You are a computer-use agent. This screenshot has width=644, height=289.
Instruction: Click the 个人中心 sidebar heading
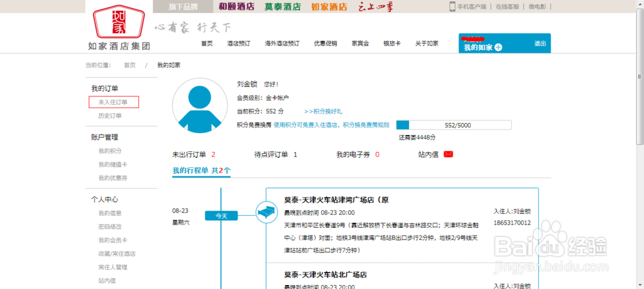coord(105,200)
